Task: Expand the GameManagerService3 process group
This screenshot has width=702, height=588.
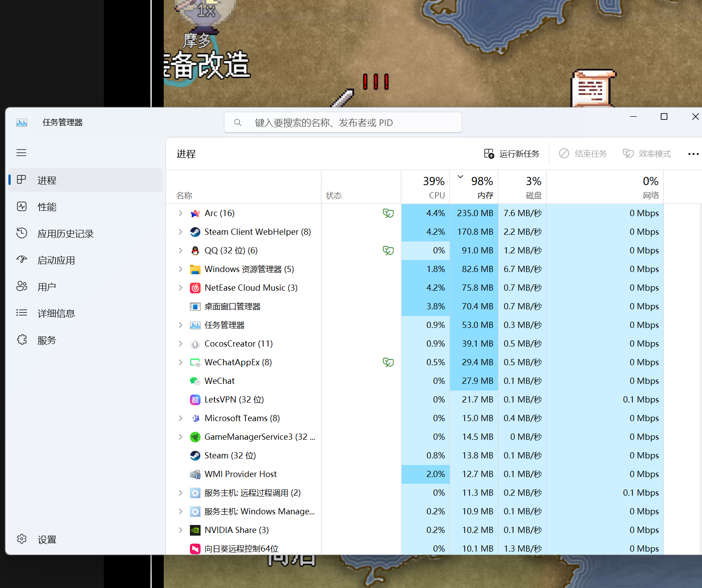Action: tap(180, 437)
